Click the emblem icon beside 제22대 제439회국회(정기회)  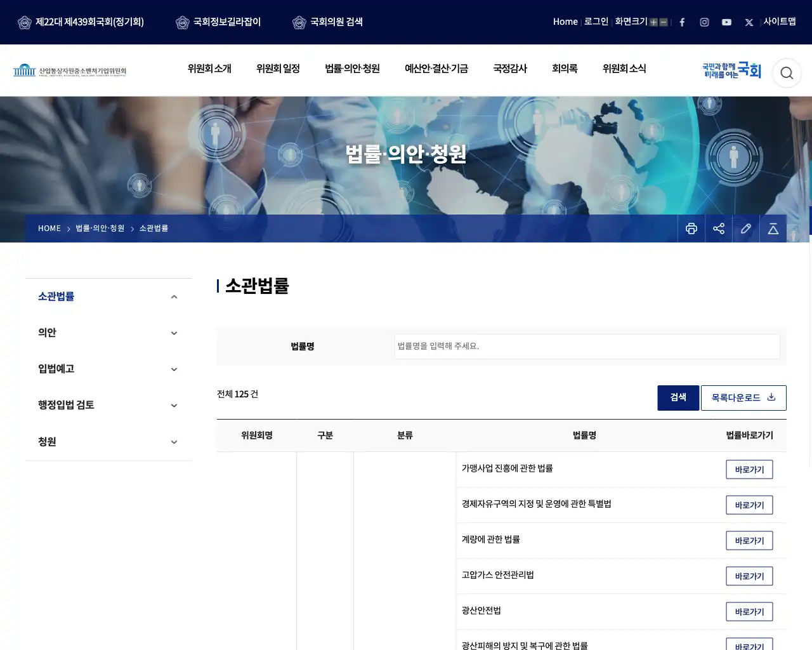coord(25,22)
